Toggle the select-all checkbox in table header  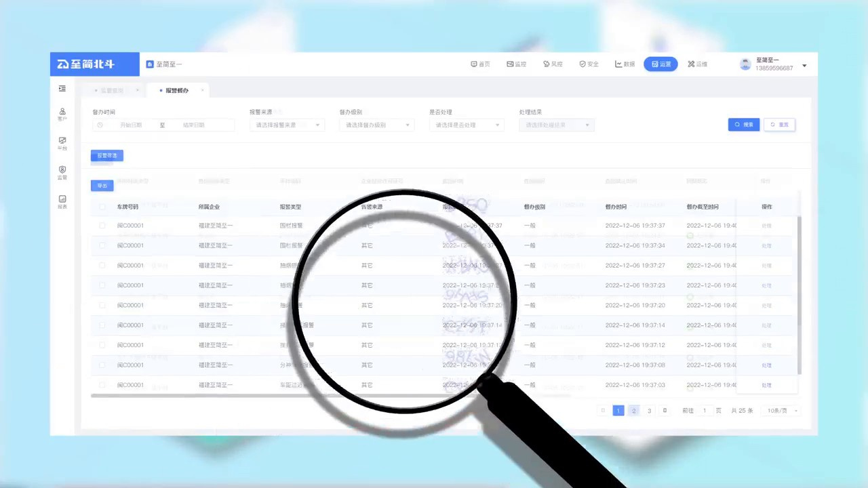click(x=102, y=207)
